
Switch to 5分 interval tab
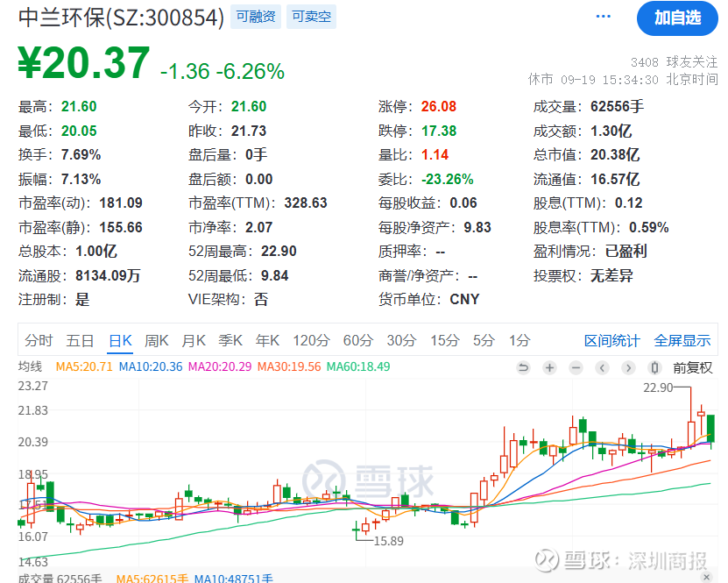click(484, 340)
